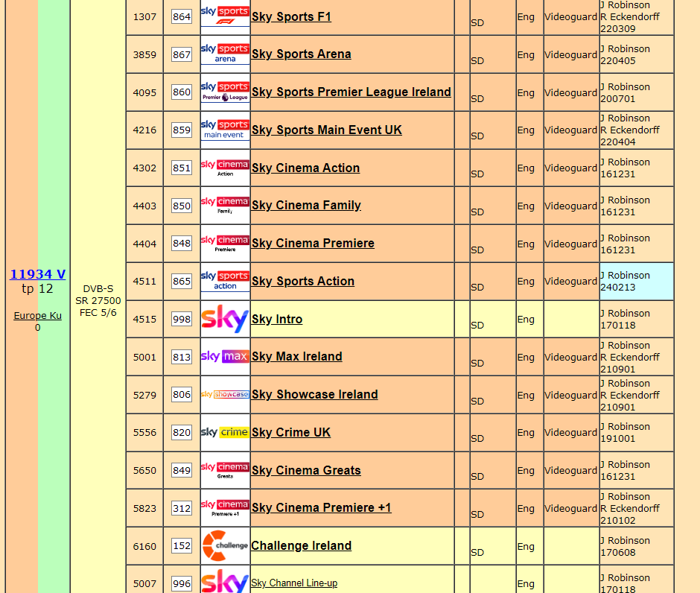Click channel number 996 box
The image size is (700, 593).
[x=182, y=583]
